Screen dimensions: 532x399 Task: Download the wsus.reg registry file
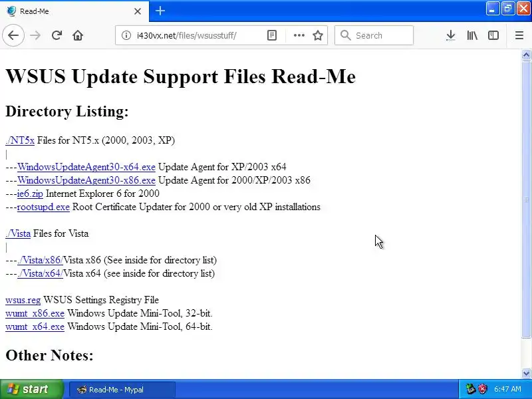point(23,300)
